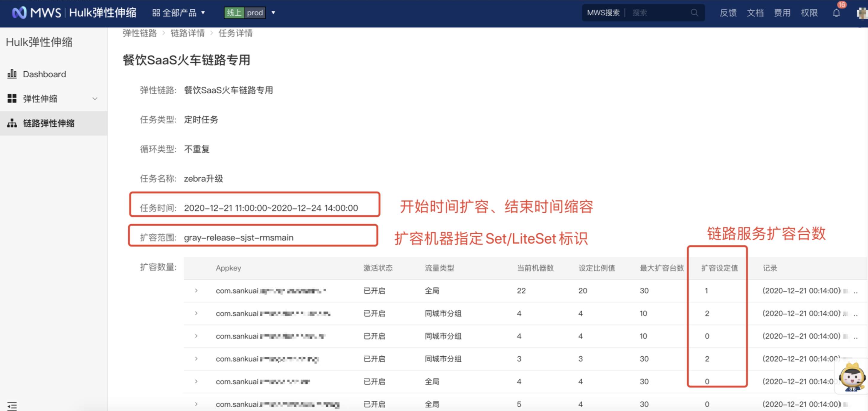Open the notification bell

836,13
